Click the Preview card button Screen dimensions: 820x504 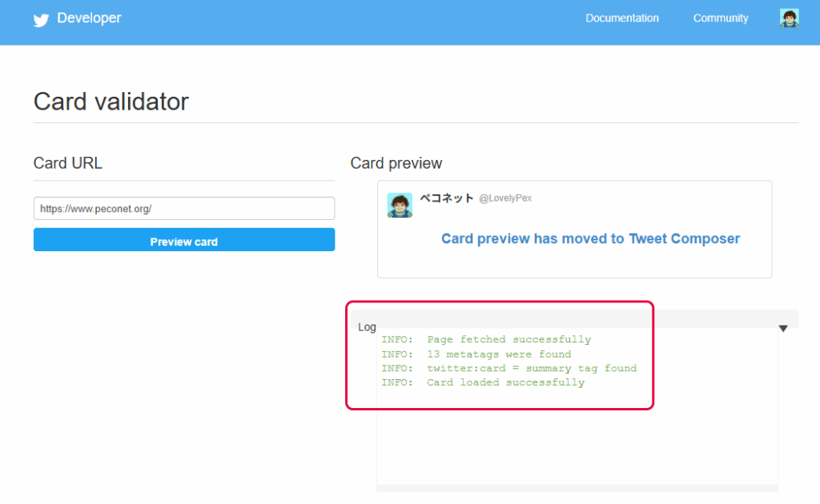[x=184, y=240]
